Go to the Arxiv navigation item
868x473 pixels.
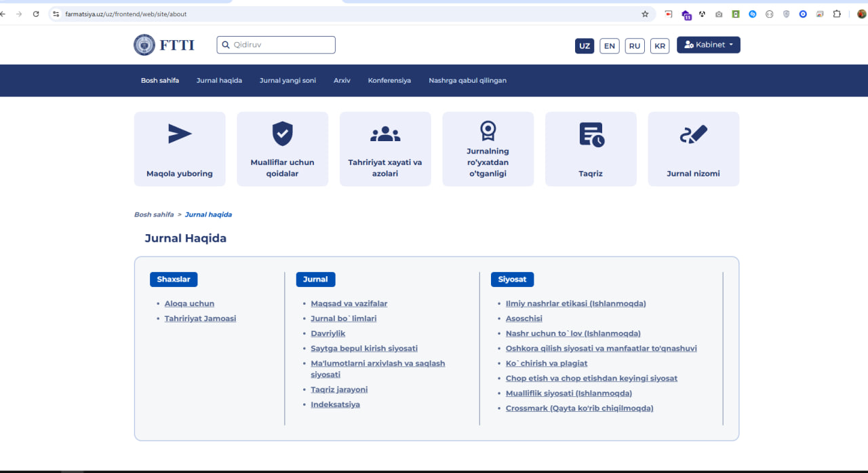pyautogui.click(x=342, y=81)
